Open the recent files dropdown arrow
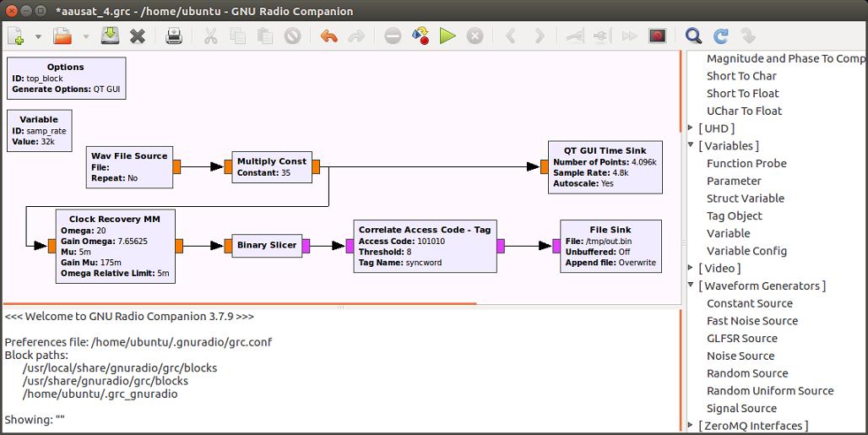The width and height of the screenshot is (868, 435). [86, 37]
